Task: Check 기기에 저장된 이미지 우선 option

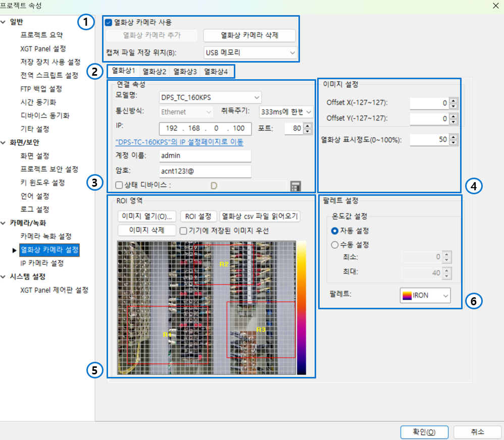Action: pyautogui.click(x=183, y=231)
